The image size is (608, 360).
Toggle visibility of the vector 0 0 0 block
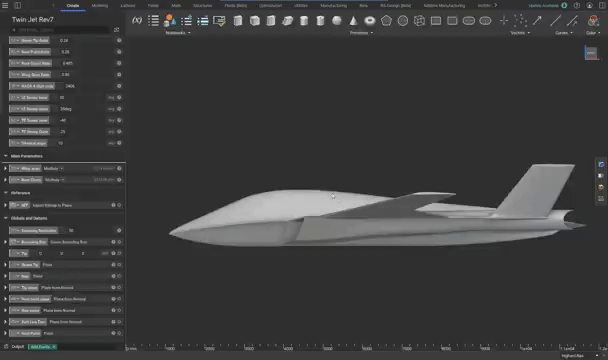pyautogui.click(x=119, y=253)
